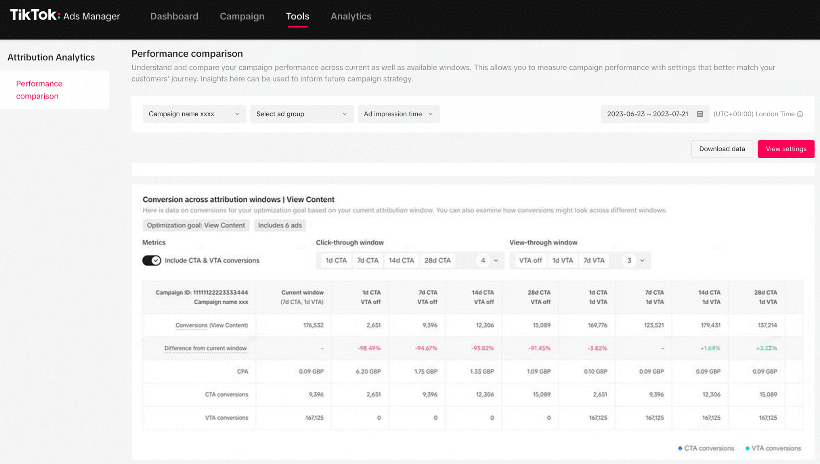
Task: Switch to the Dashboard tab
Action: tap(174, 16)
